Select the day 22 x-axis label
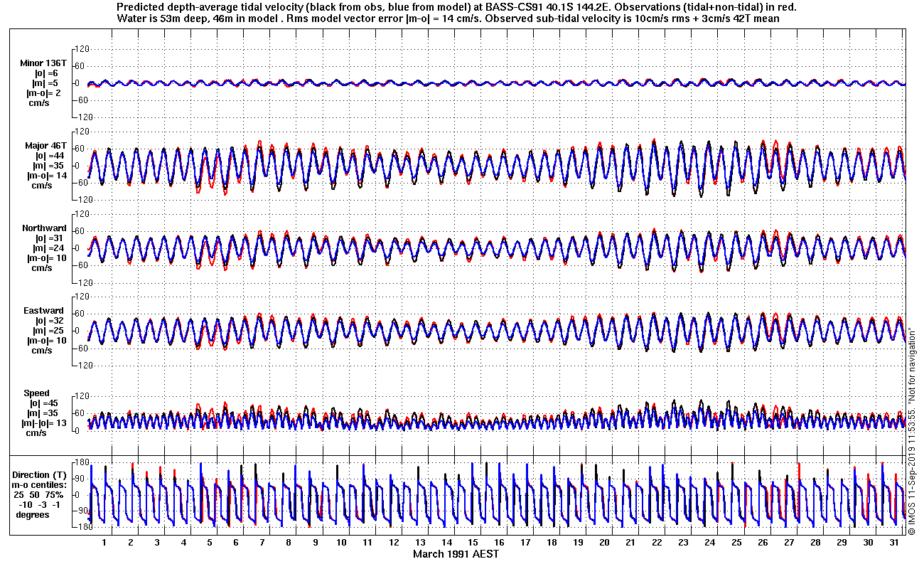Viewport: 924px width, 569px height. coord(657,542)
